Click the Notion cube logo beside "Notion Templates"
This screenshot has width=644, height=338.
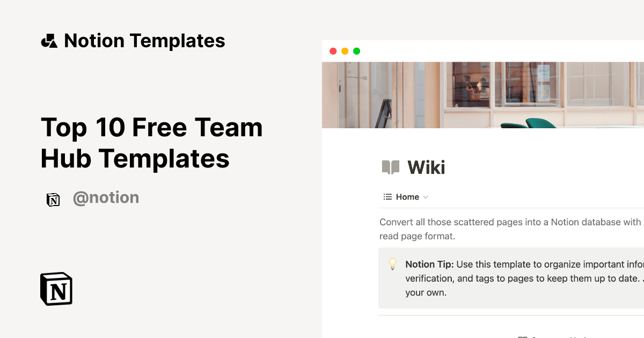point(49,40)
